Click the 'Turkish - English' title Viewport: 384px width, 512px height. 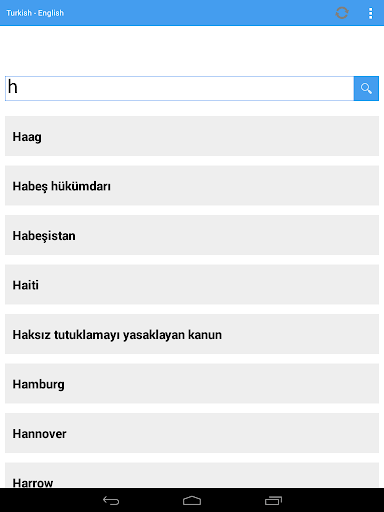pos(35,13)
